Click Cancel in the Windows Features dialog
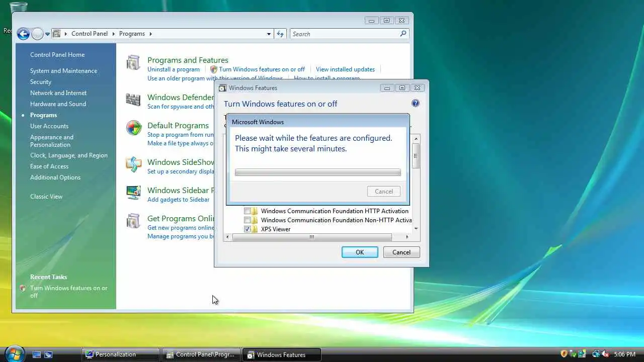 click(401, 252)
